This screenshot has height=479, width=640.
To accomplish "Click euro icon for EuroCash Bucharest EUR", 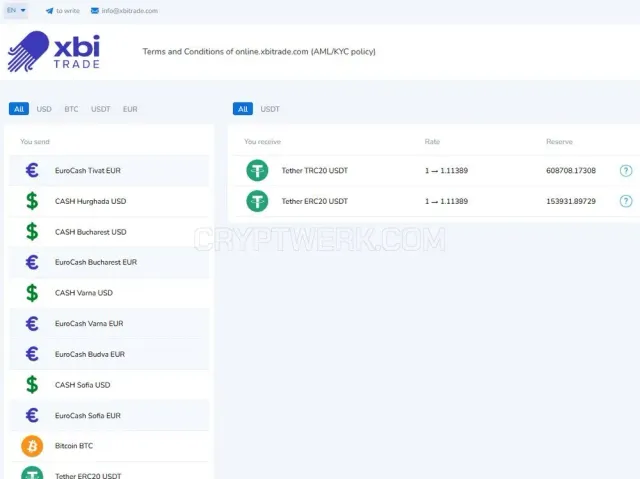I will [x=32, y=262].
